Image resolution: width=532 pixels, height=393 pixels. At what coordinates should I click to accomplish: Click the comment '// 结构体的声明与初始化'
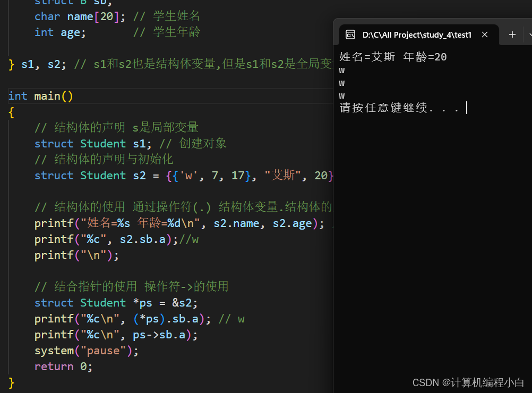104,160
